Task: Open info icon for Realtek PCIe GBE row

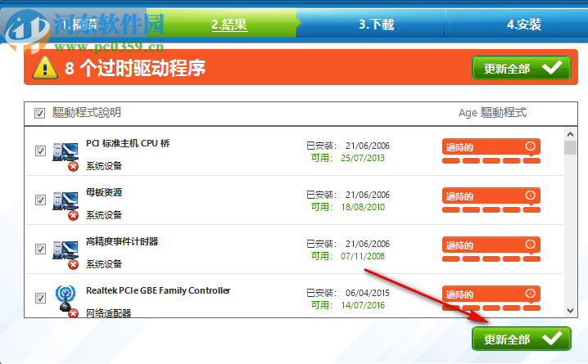Action: coord(530,293)
